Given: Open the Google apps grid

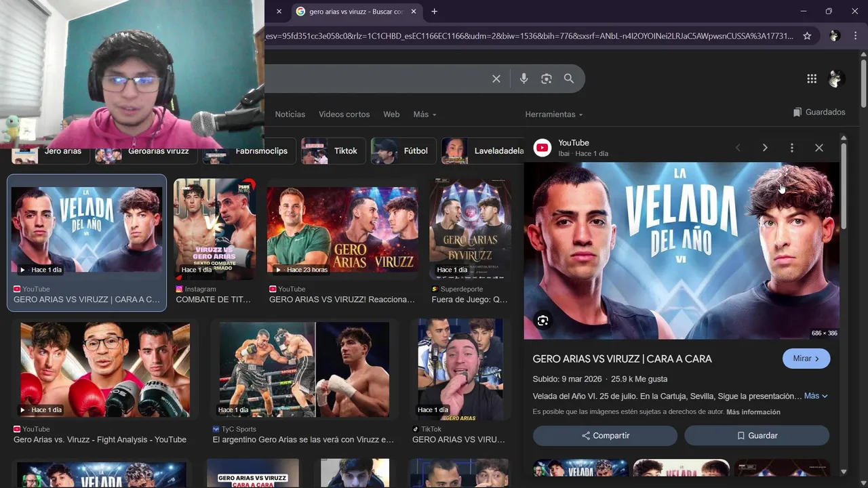Looking at the screenshot, I should coord(812,79).
